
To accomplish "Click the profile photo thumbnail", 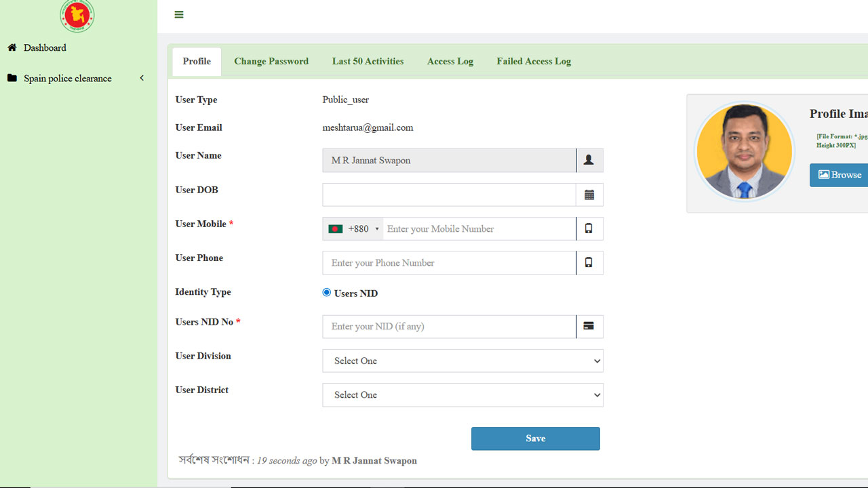I will tap(745, 152).
